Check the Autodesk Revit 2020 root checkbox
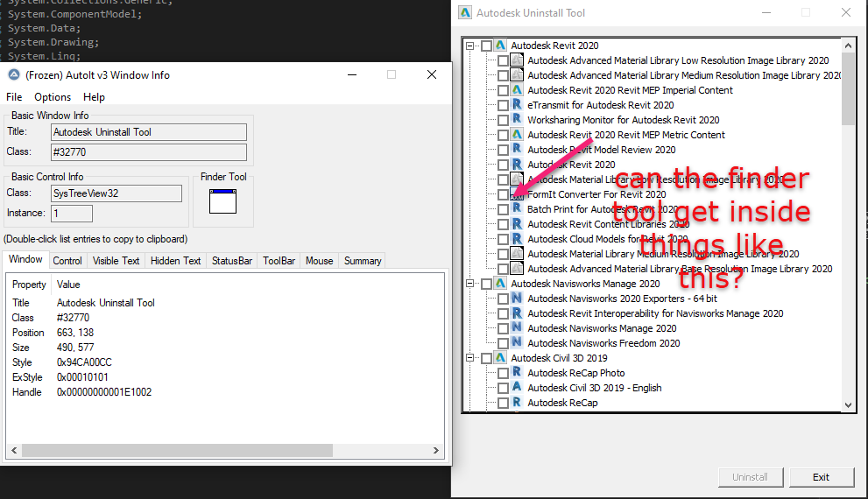 487,46
